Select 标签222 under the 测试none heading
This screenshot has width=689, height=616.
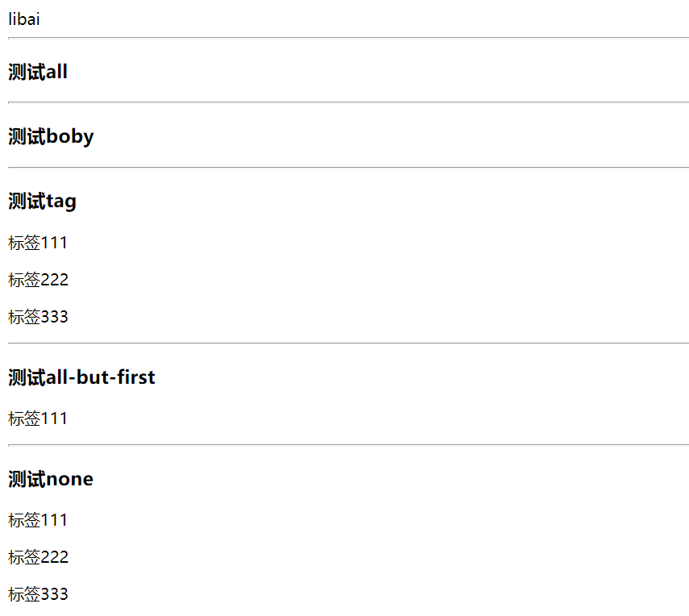coord(38,557)
